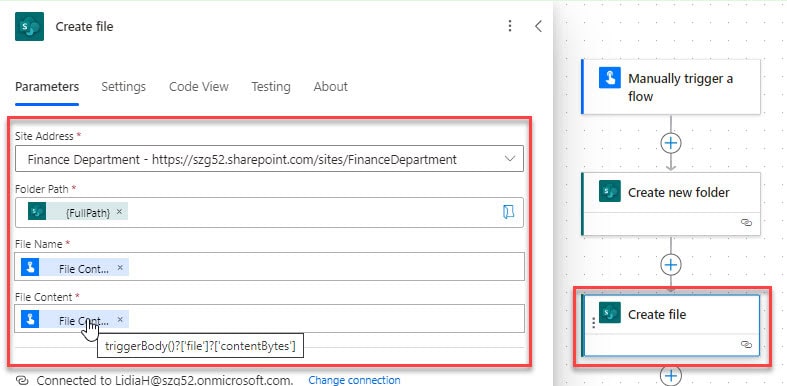Click the Connected to LidiaH@szg52.onmicrosoft.com text

tap(165, 380)
